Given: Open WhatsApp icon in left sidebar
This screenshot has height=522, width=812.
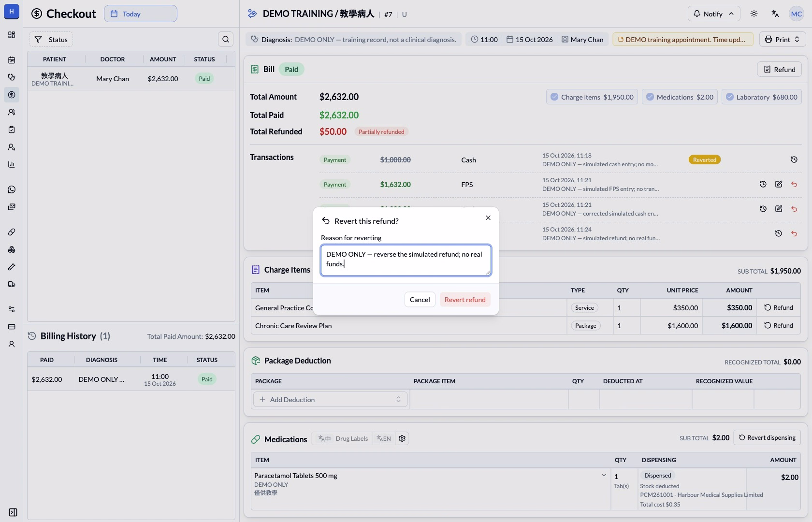Looking at the screenshot, I should click(12, 189).
